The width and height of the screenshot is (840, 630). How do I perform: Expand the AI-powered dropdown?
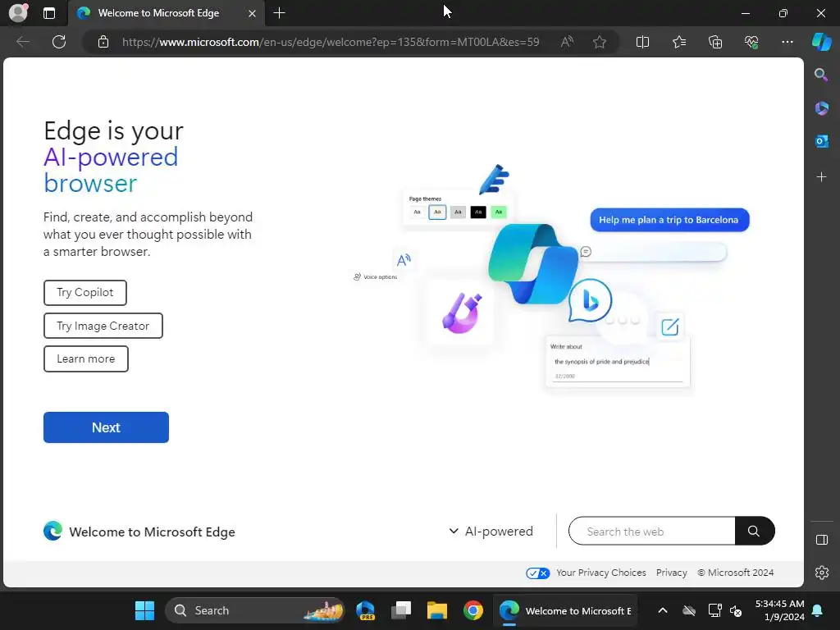491,532
